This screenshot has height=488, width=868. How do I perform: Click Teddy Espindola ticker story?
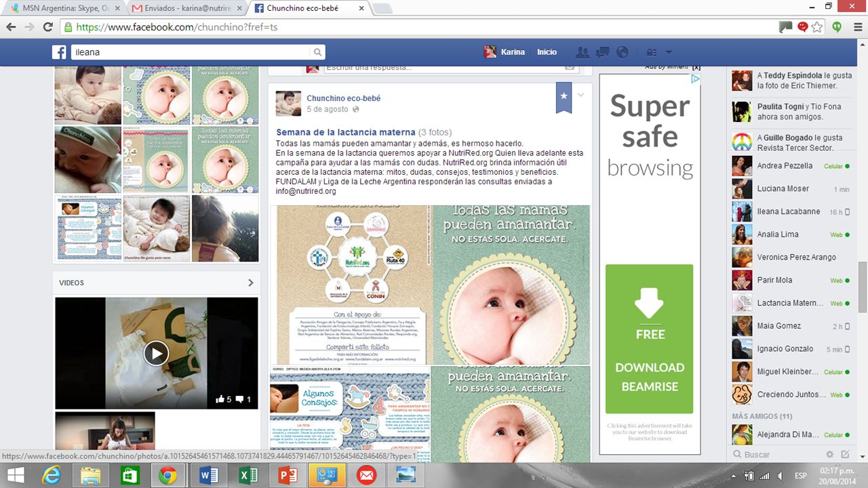(x=791, y=81)
